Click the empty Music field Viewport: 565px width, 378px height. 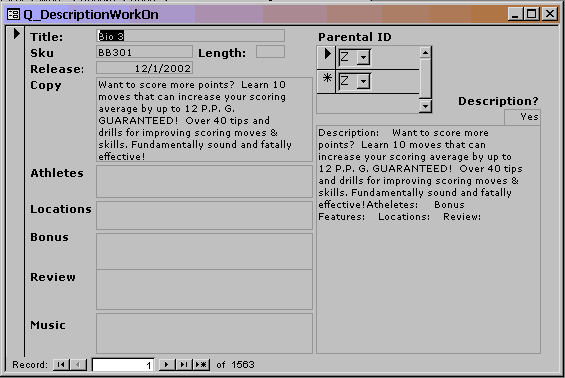click(204, 333)
